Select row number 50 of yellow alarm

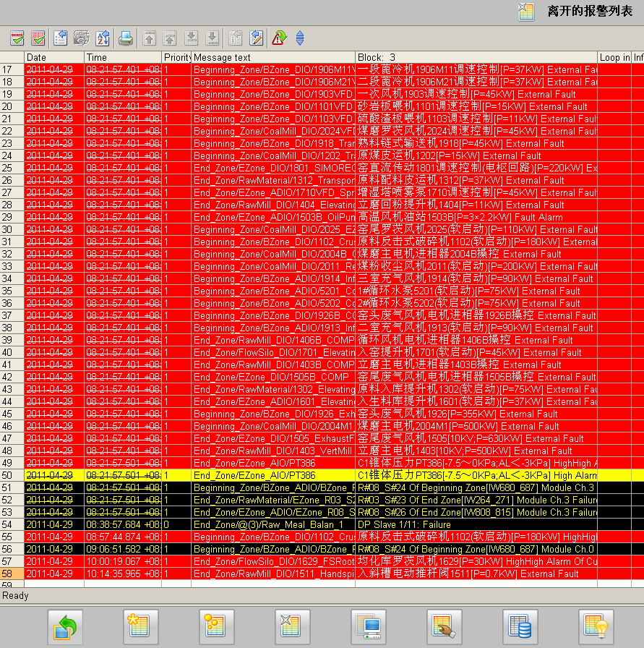[x=12, y=475]
